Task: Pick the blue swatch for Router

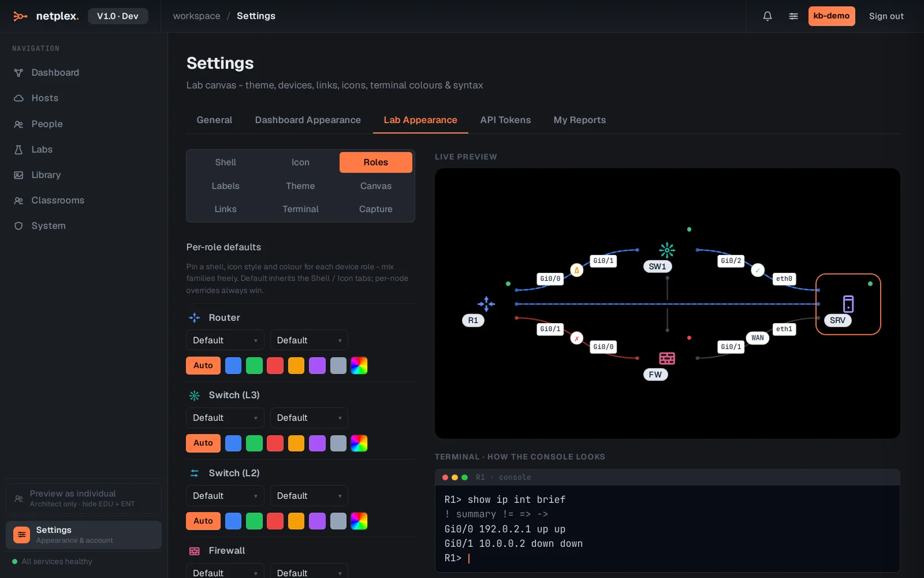Action: [233, 365]
